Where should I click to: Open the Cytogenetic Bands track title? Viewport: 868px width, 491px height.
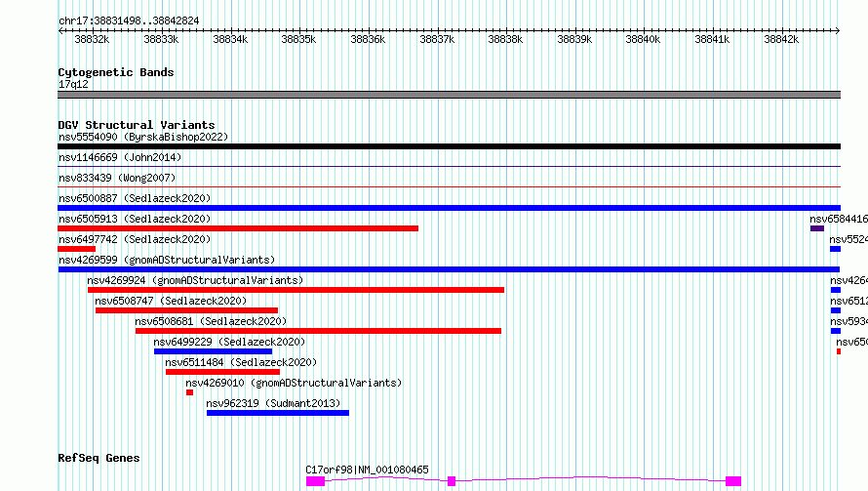pyautogui.click(x=116, y=72)
